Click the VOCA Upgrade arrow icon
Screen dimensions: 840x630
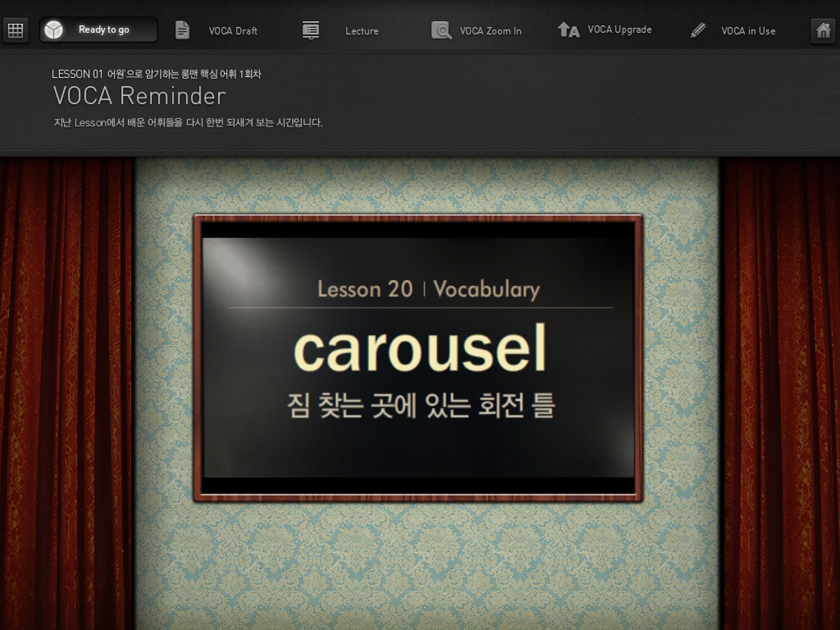(x=569, y=30)
